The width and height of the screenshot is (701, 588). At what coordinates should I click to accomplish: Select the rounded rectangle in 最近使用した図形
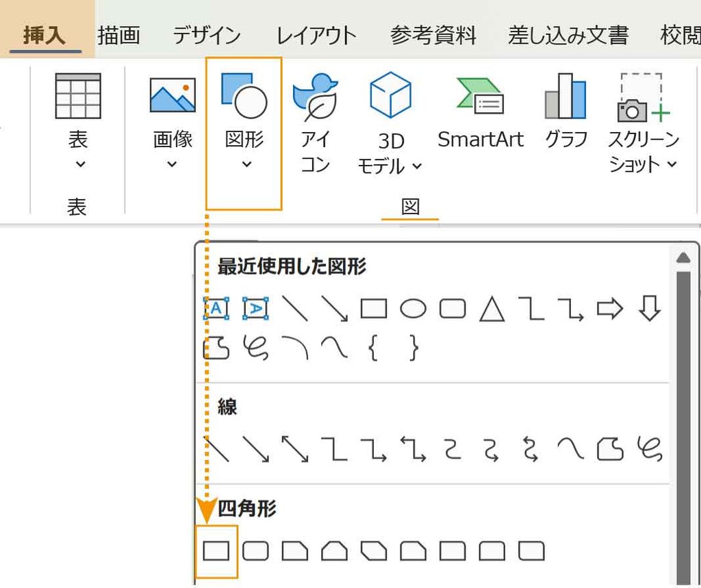(x=453, y=309)
